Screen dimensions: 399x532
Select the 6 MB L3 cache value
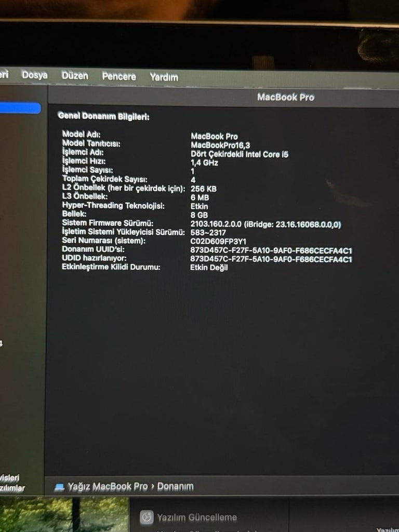[x=199, y=198]
